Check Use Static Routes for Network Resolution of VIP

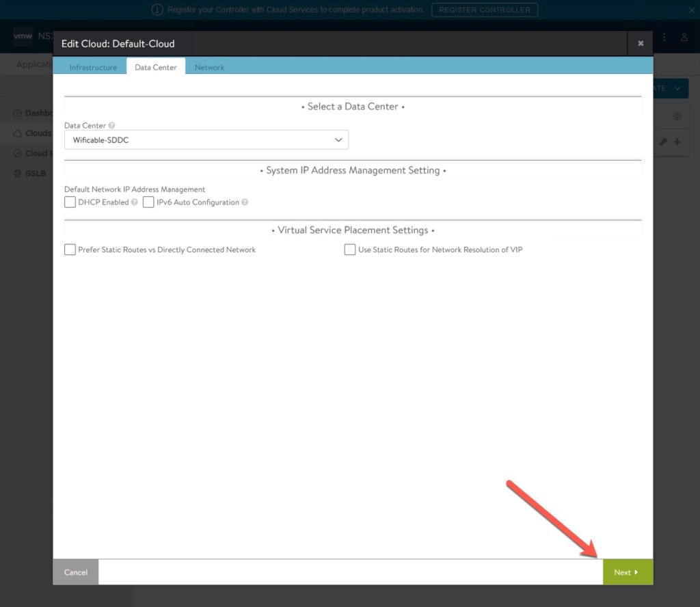(350, 250)
